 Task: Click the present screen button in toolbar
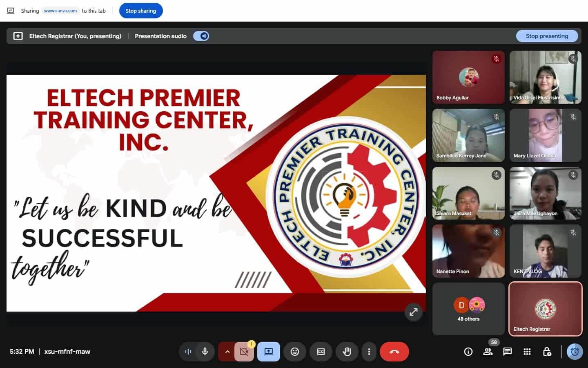tap(269, 352)
